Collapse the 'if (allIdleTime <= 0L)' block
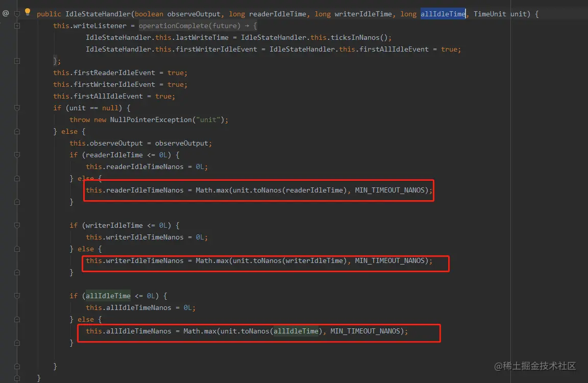The image size is (588, 383). coord(17,296)
